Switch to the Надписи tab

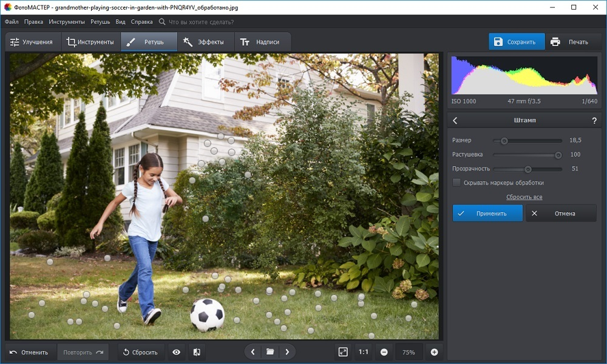click(262, 42)
